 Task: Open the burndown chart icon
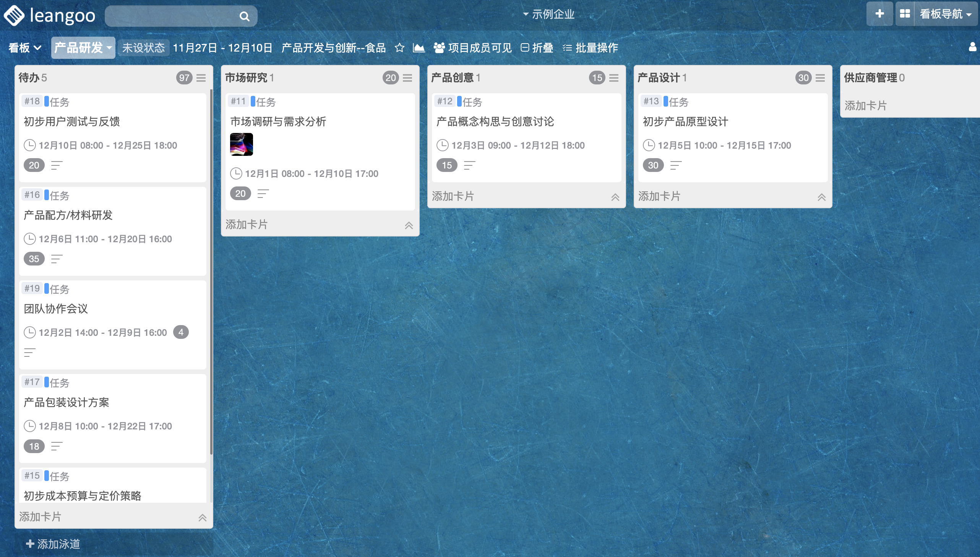[419, 48]
